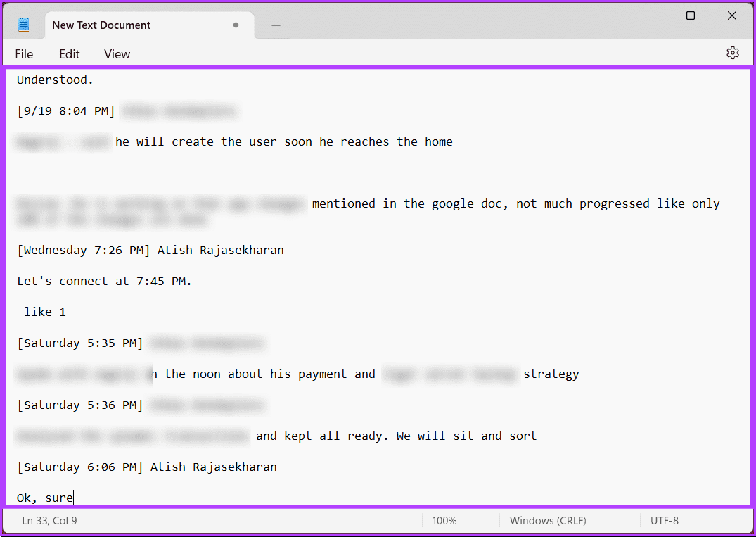756x537 pixels.
Task: Click the UTF-8 encoding indicator
Action: point(665,521)
